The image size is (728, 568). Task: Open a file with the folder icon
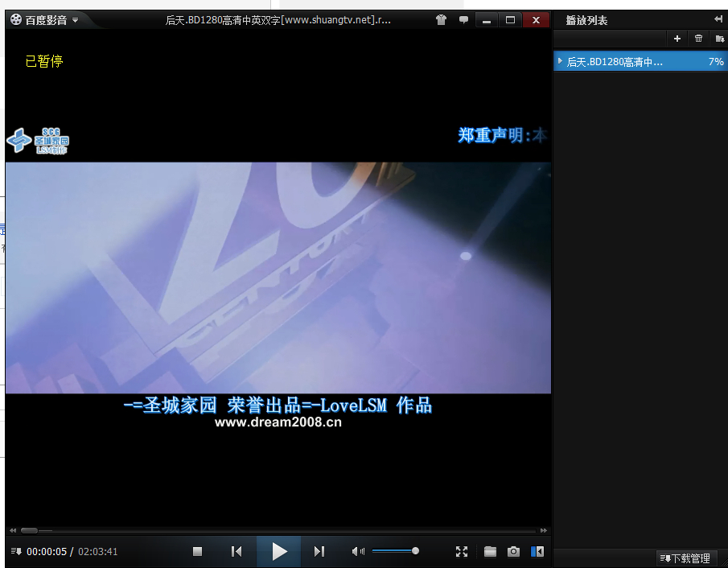(x=490, y=551)
